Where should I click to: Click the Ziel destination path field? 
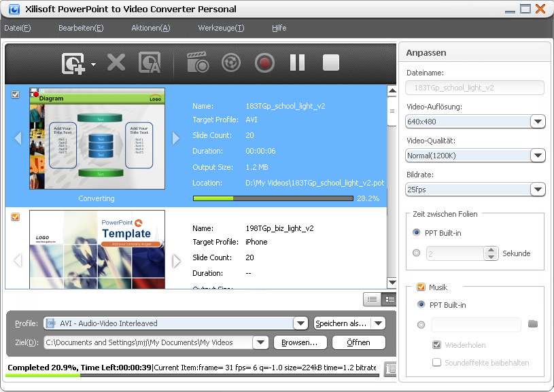[148, 342]
